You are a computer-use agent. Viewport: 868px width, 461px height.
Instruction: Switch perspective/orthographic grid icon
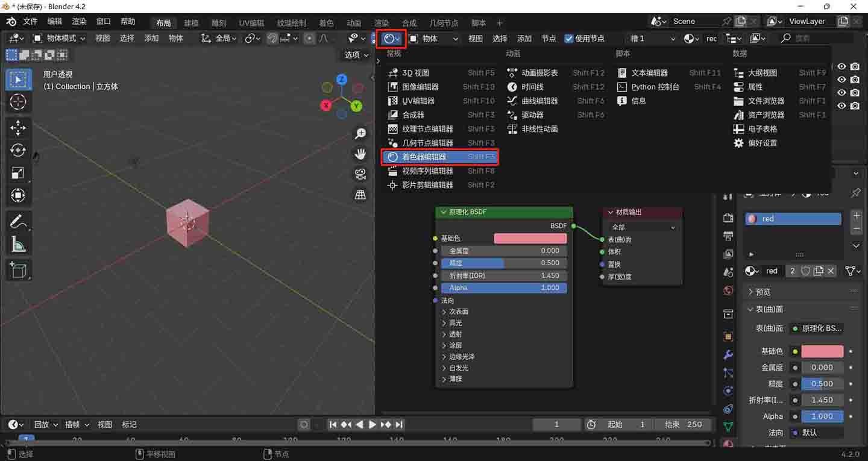click(x=360, y=195)
